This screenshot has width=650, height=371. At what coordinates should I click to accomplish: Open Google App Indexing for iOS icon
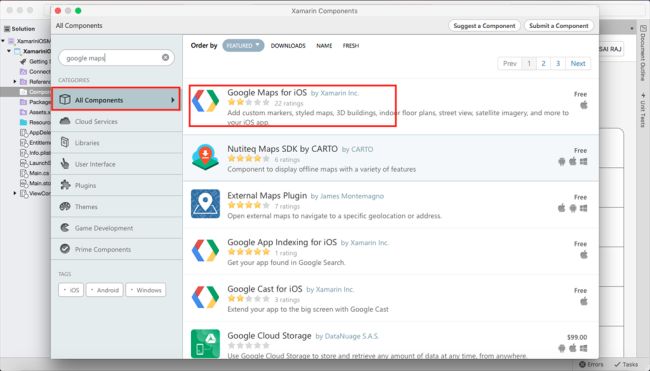[x=205, y=250]
